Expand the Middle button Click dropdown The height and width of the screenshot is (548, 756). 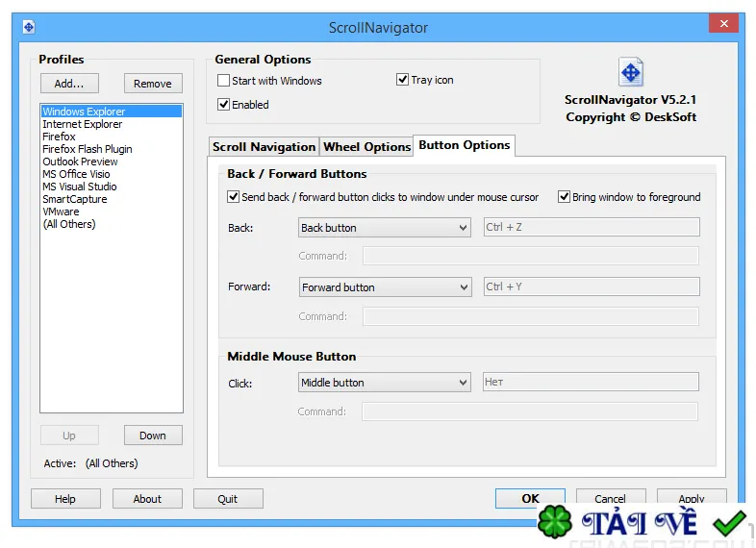[385, 383]
